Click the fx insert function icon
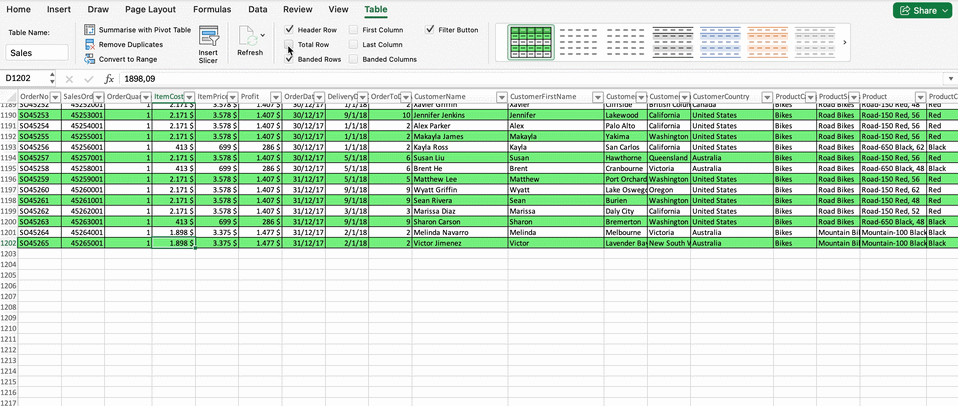The width and height of the screenshot is (958, 406). point(109,79)
